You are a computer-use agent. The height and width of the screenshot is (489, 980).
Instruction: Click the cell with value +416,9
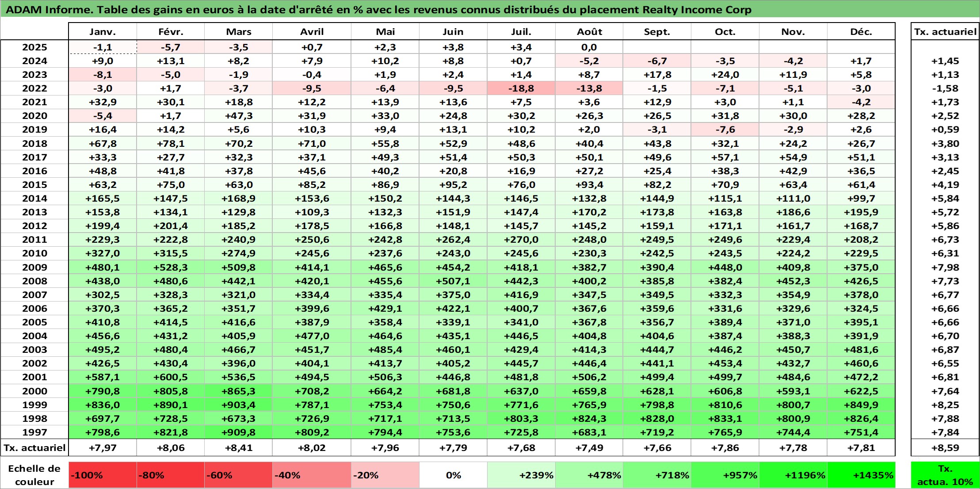pyautogui.click(x=521, y=295)
